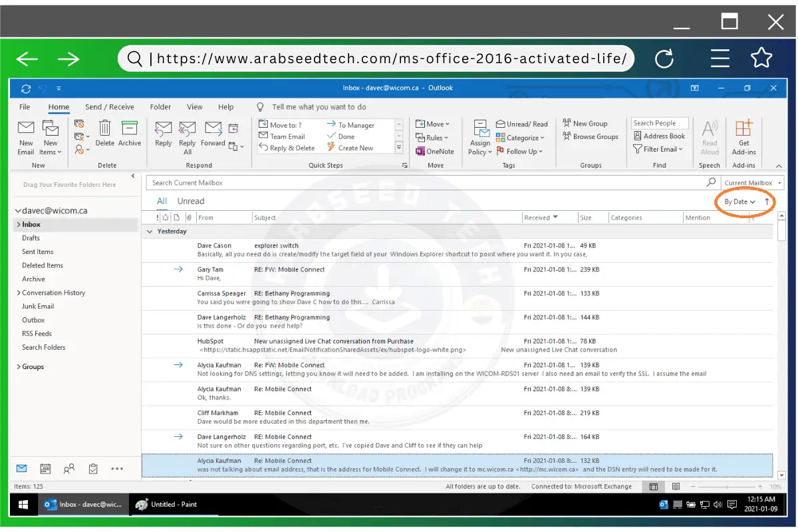
Task: Open the By Date sort dropdown
Action: click(739, 201)
